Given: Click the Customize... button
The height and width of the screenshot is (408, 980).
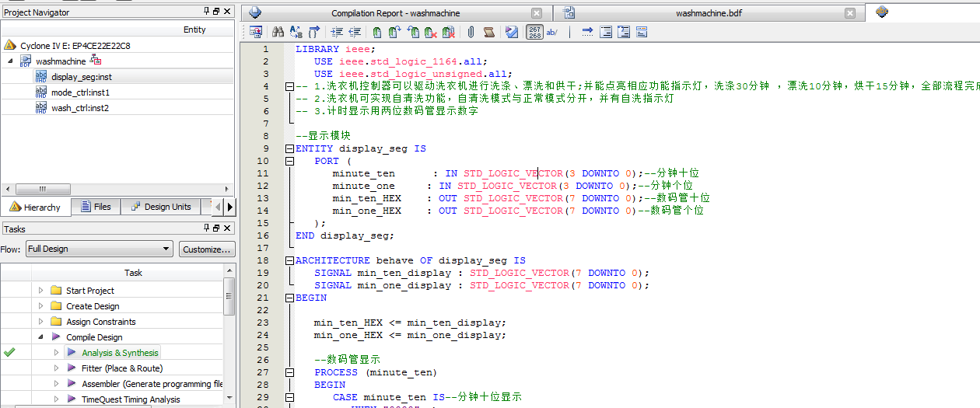Looking at the screenshot, I should (207, 249).
